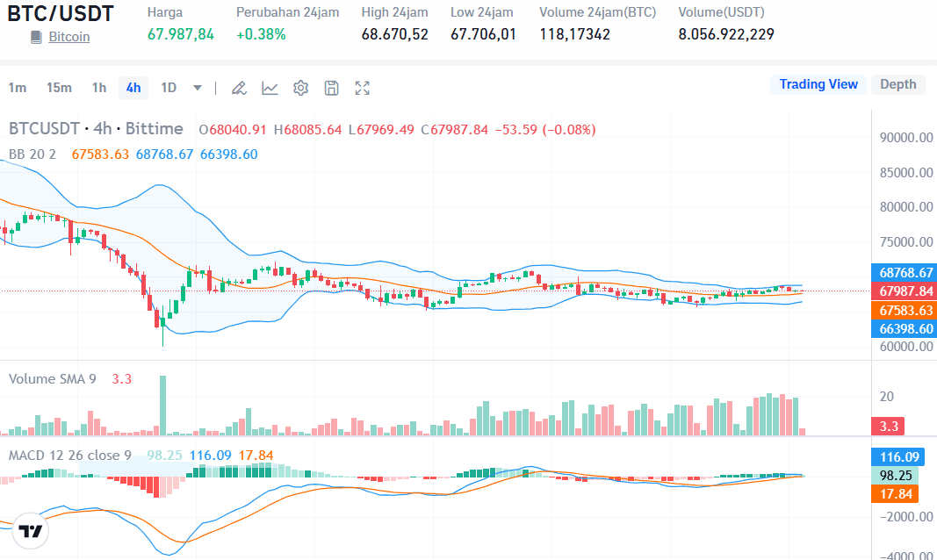Switch to the 1h timeframe tab
Image resolution: width=937 pixels, height=560 pixels.
(98, 88)
